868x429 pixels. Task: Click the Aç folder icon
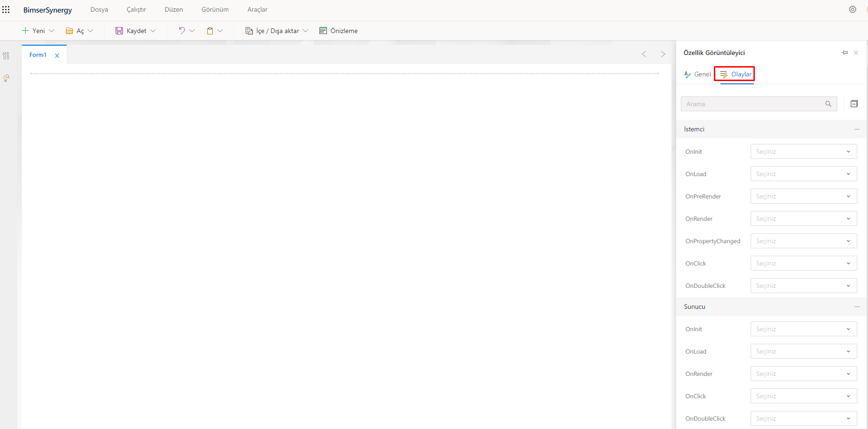pyautogui.click(x=69, y=31)
